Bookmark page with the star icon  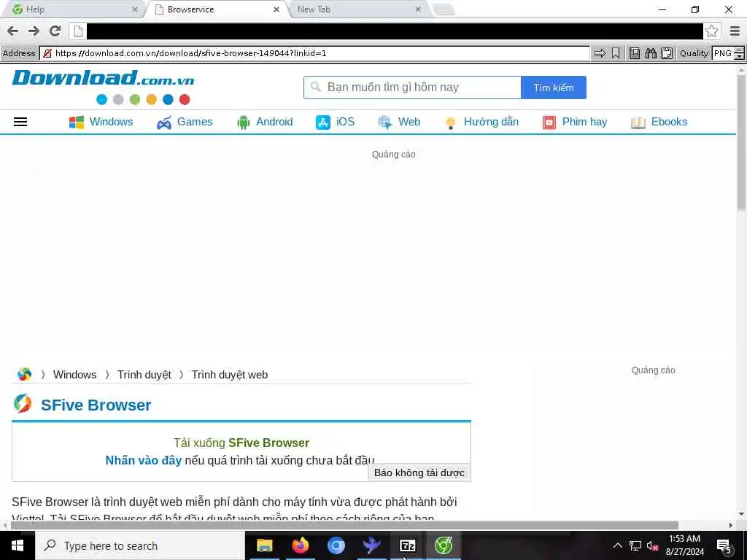pos(712,31)
